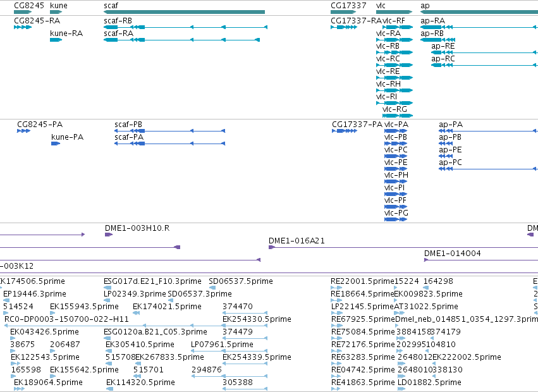Click the LD01882.5prime EST label
This screenshot has height=392, width=538.
429,383
